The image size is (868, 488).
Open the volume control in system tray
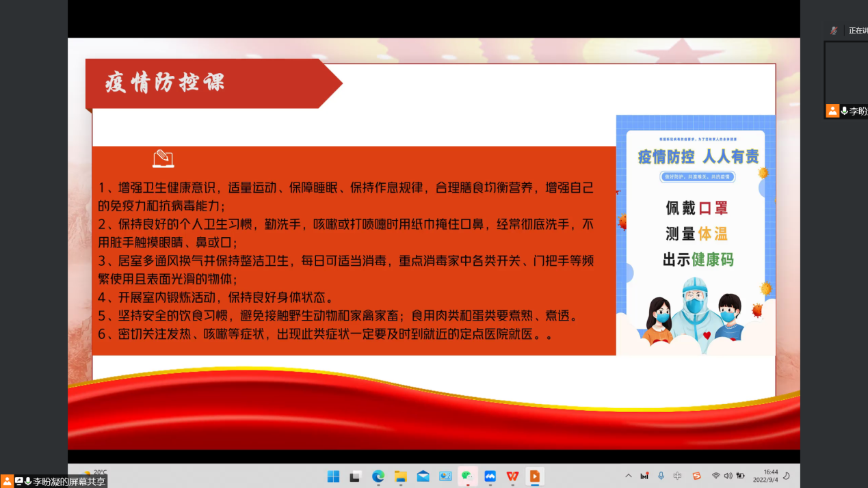tap(728, 476)
